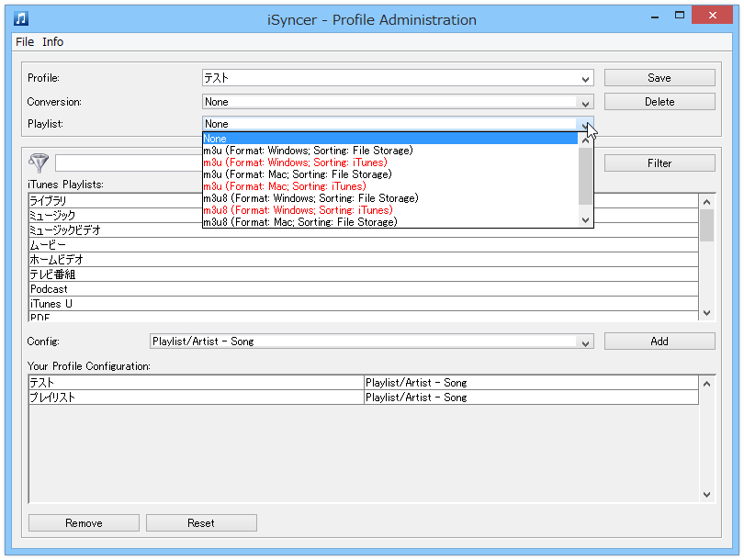
Task: Click scroll up arrow of playlist dropdown list
Action: pyautogui.click(x=585, y=140)
